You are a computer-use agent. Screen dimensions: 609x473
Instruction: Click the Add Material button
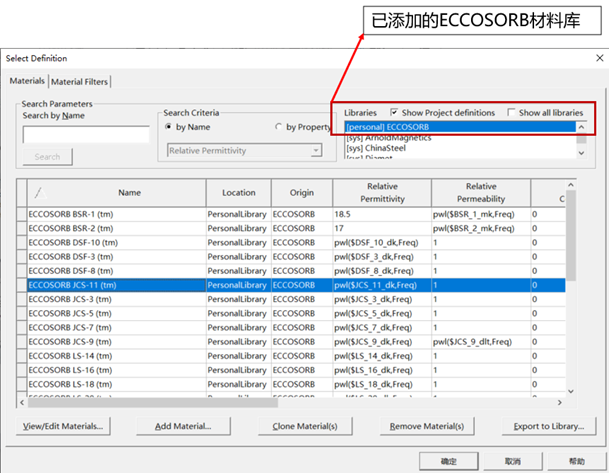[183, 426]
